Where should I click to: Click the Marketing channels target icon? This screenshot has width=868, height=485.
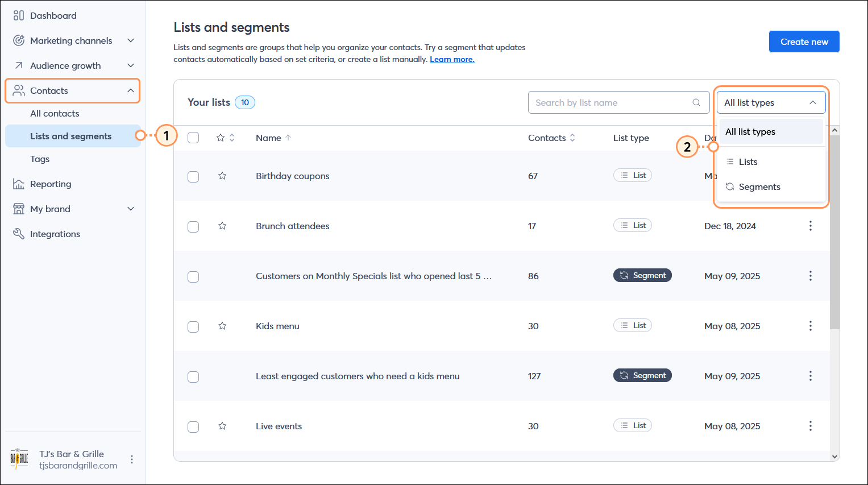click(19, 40)
